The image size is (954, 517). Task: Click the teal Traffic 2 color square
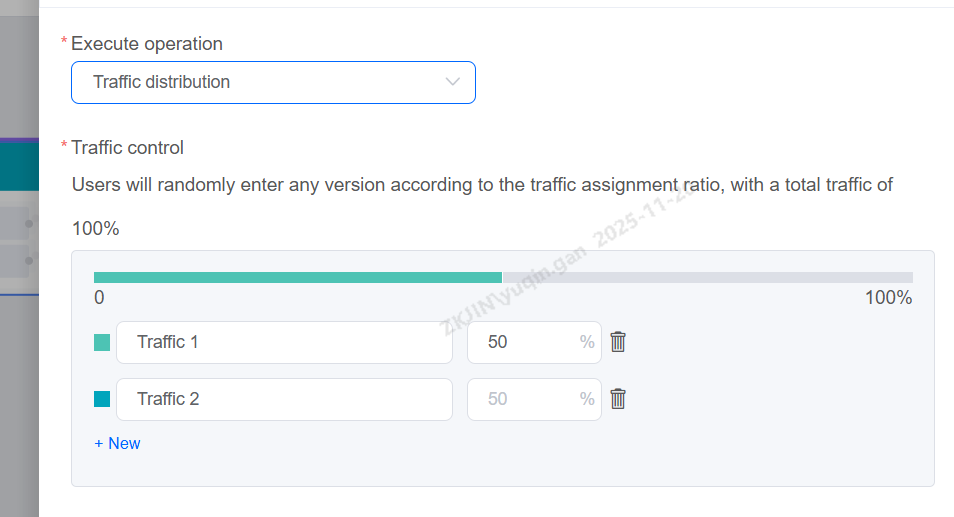click(102, 399)
